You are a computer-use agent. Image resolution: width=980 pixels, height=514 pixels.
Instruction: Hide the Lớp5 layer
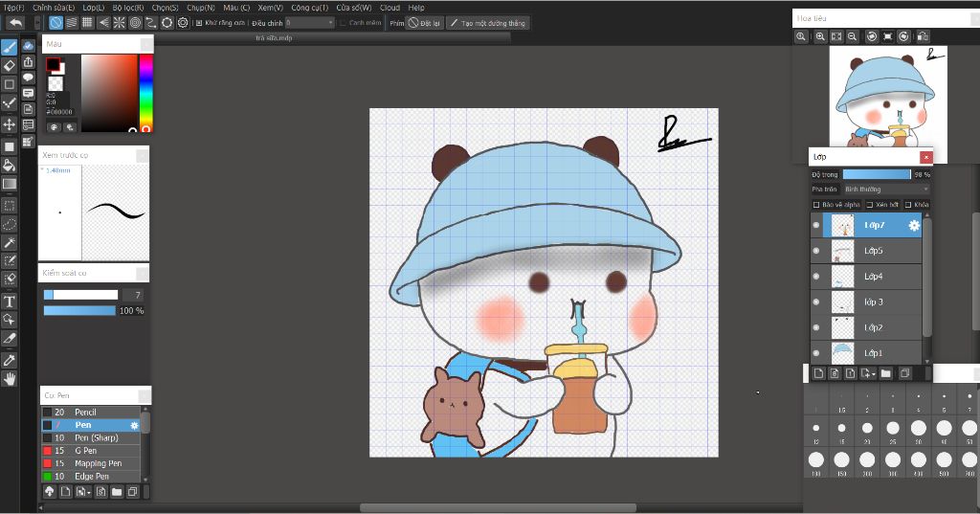816,251
